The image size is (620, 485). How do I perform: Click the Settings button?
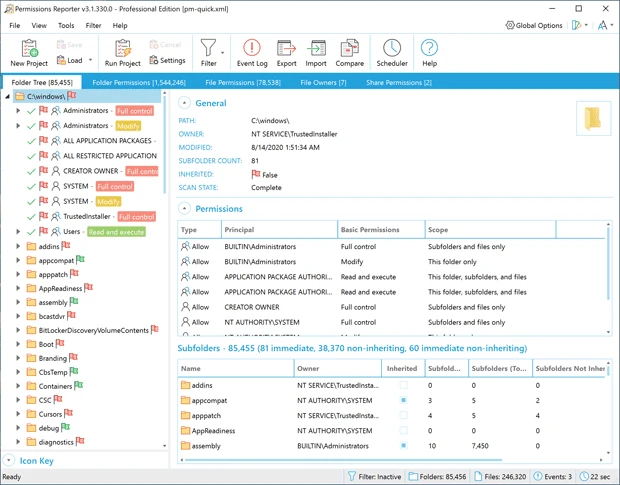click(167, 60)
